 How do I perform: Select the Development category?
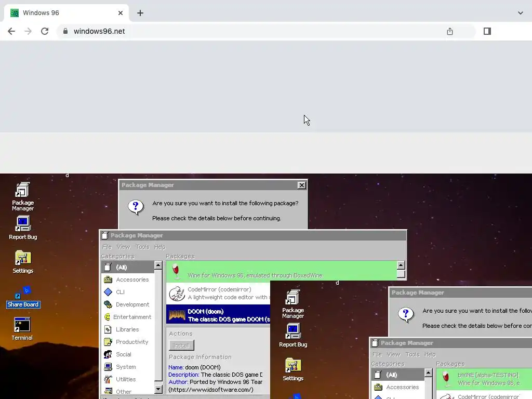(128, 304)
